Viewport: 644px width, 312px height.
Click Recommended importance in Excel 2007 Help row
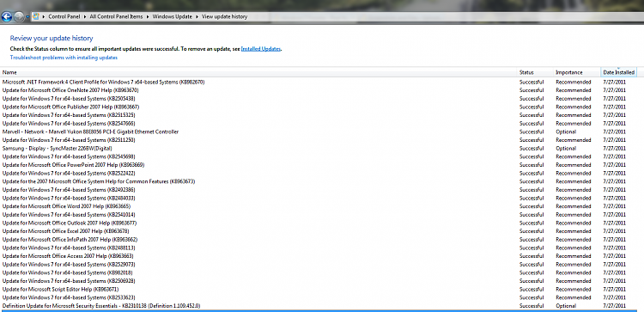pos(574,231)
